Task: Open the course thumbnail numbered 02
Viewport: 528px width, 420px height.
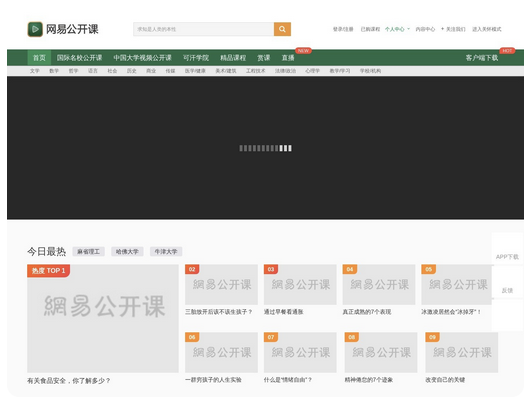Action: (221, 285)
